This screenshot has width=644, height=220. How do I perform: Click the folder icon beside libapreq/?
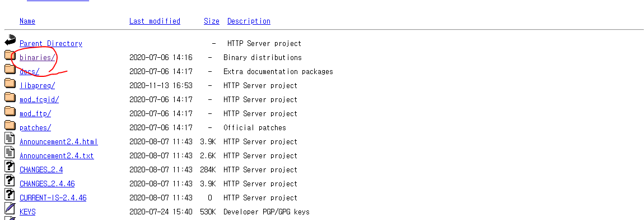coord(10,83)
